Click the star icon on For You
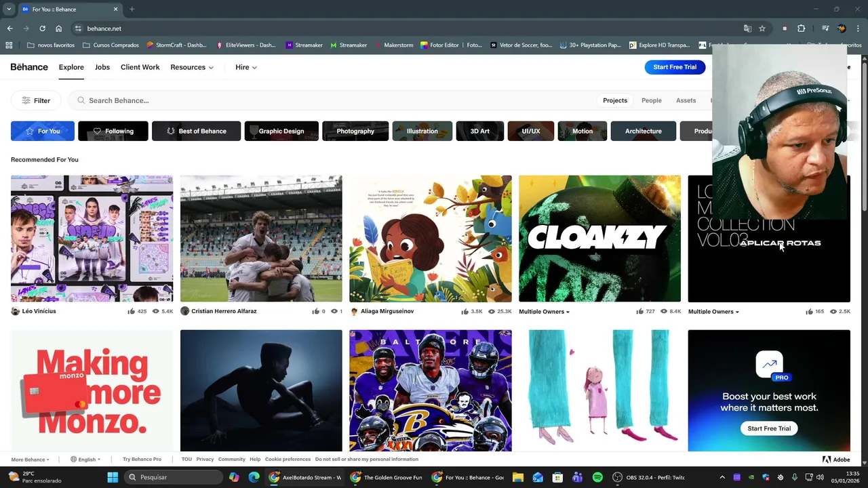The image size is (868, 488). 30,131
